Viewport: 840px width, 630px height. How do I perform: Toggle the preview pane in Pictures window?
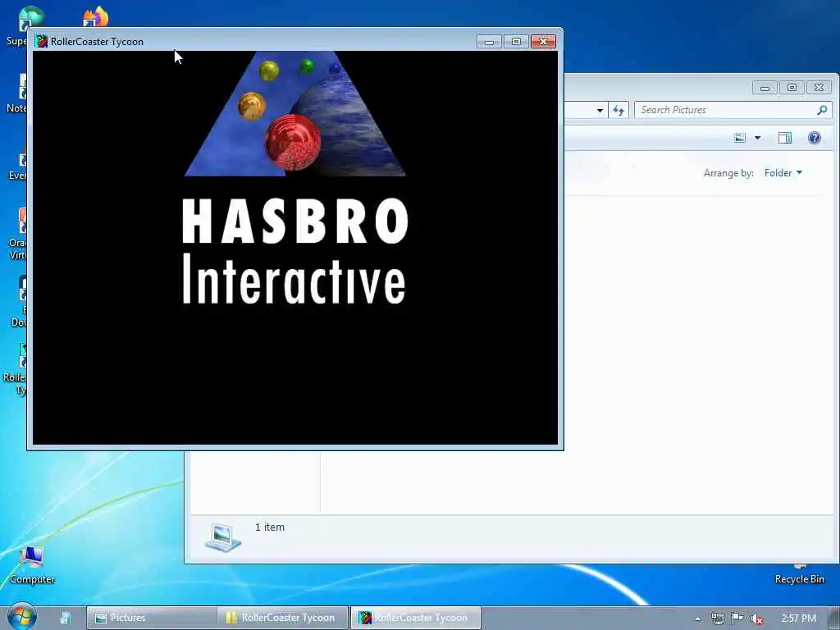point(785,138)
